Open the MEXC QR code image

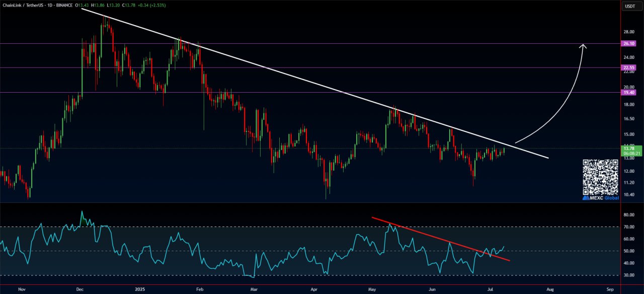(600, 177)
